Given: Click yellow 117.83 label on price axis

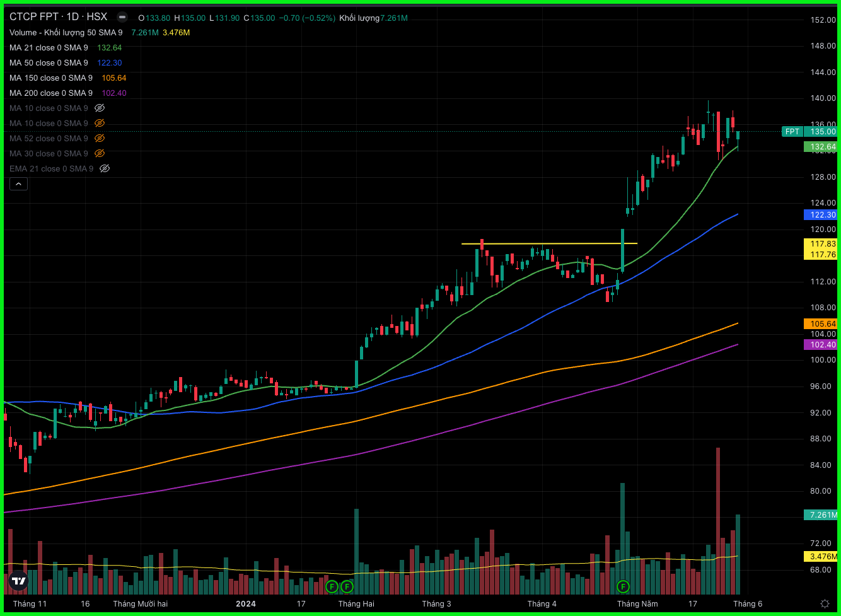Looking at the screenshot, I should click(x=821, y=244).
